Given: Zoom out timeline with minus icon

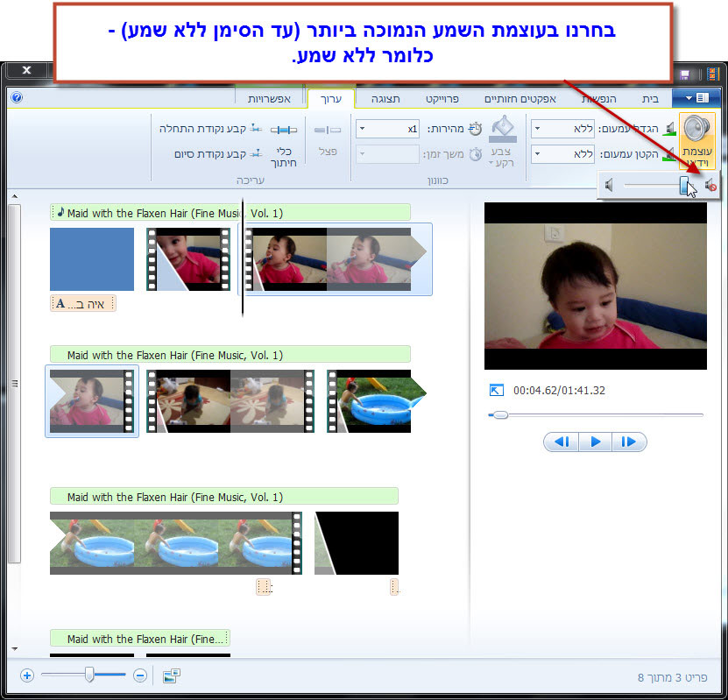Looking at the screenshot, I should click(140, 675).
